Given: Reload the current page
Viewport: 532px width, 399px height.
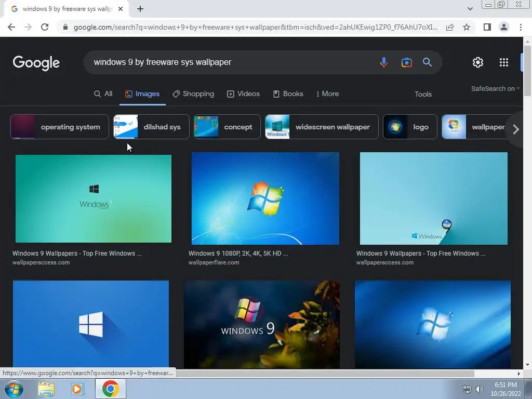Looking at the screenshot, I should 45,27.
